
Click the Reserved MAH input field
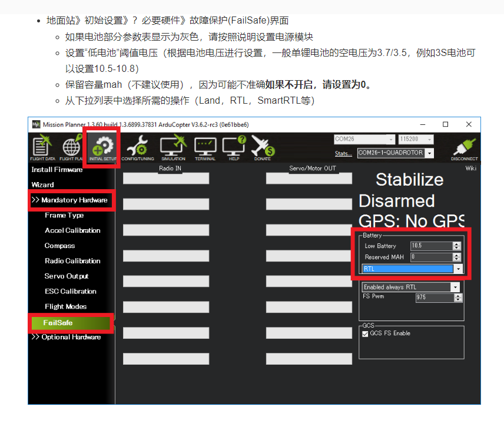tap(432, 257)
